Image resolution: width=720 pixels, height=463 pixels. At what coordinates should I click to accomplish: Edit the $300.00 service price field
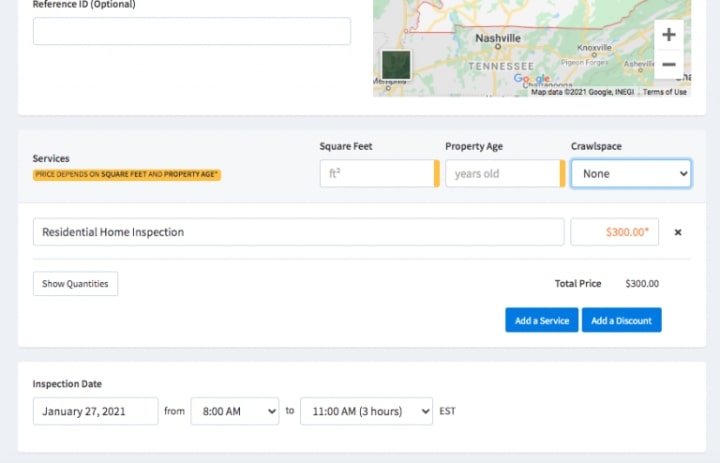614,232
